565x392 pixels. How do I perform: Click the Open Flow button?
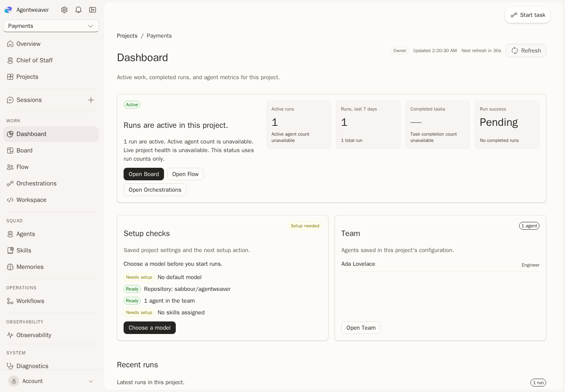click(185, 174)
